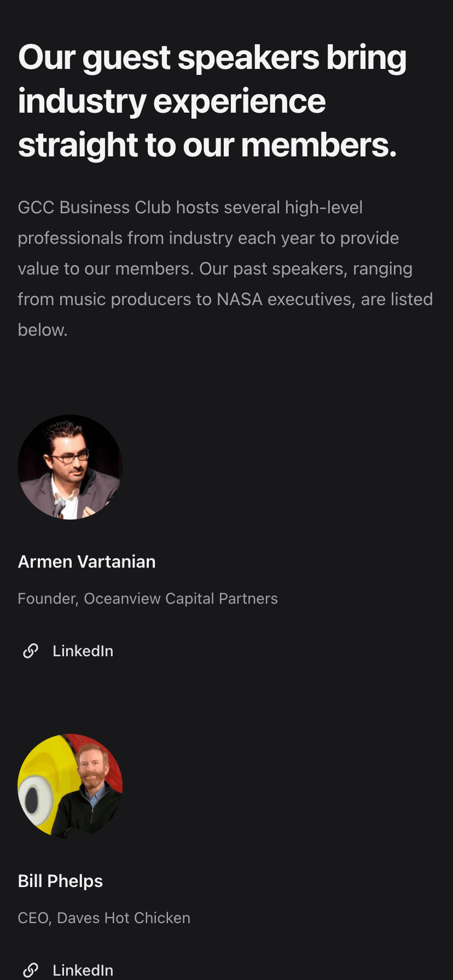The height and width of the screenshot is (980, 453).
Task: Click the "Oceanview Capital Partners" company text
Action: [x=181, y=599]
